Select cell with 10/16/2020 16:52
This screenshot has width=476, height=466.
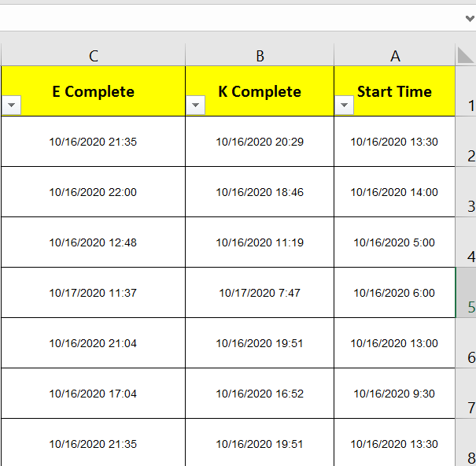pos(260,394)
